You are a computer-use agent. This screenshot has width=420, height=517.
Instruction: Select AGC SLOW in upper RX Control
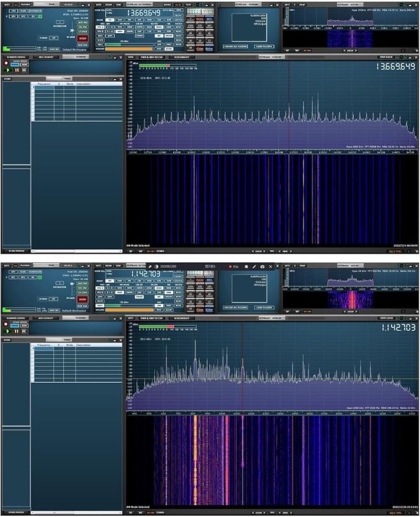click(x=169, y=49)
